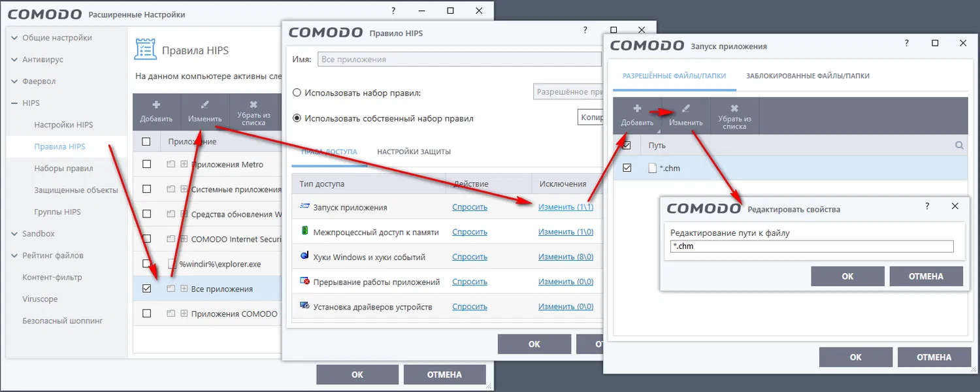Expand the Фаервол section
The image size is (980, 392).
tap(15, 81)
